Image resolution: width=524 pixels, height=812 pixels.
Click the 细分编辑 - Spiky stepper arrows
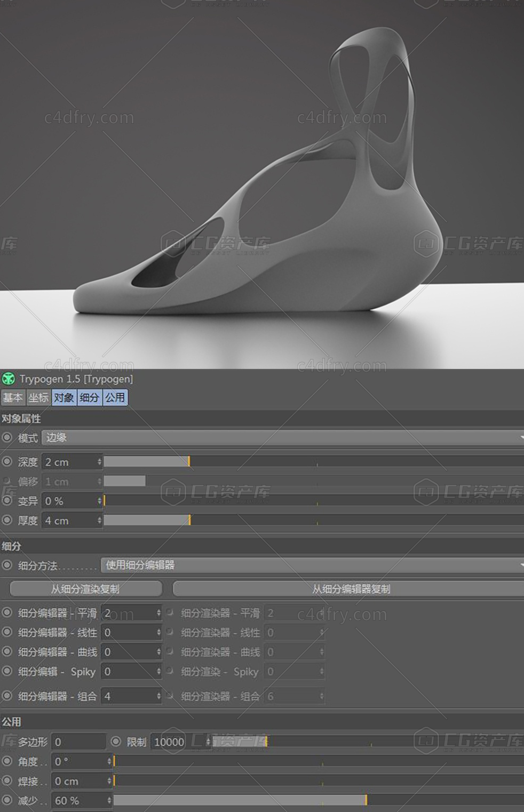click(158, 671)
